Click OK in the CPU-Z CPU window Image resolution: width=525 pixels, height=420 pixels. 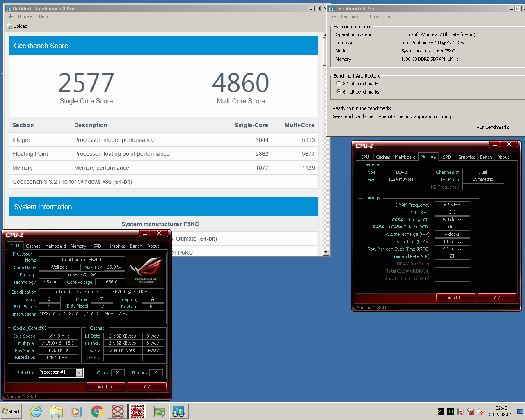click(147, 387)
